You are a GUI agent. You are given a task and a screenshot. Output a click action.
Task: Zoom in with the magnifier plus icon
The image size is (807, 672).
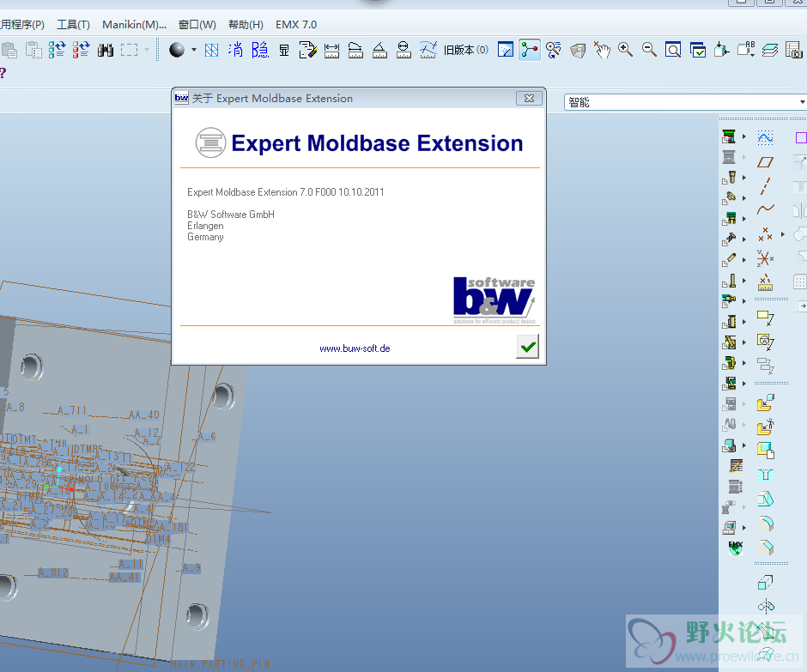pyautogui.click(x=625, y=50)
